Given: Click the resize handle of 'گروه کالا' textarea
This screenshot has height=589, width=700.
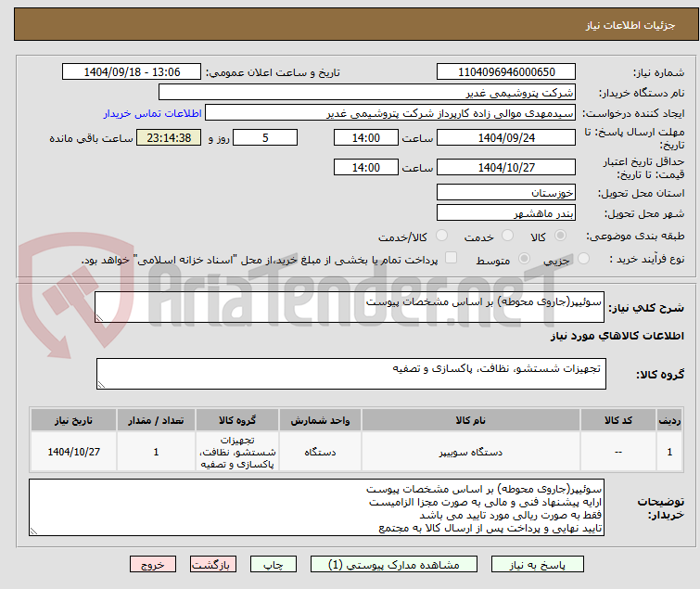Looking at the screenshot, I should [x=101, y=385].
